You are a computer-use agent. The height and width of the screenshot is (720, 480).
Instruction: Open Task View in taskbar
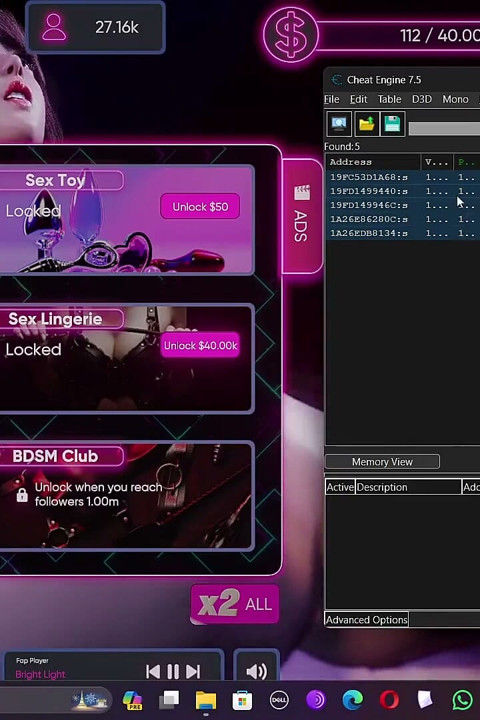tap(169, 700)
